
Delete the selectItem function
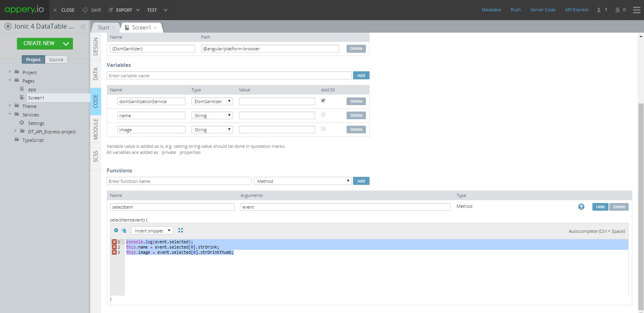click(619, 207)
